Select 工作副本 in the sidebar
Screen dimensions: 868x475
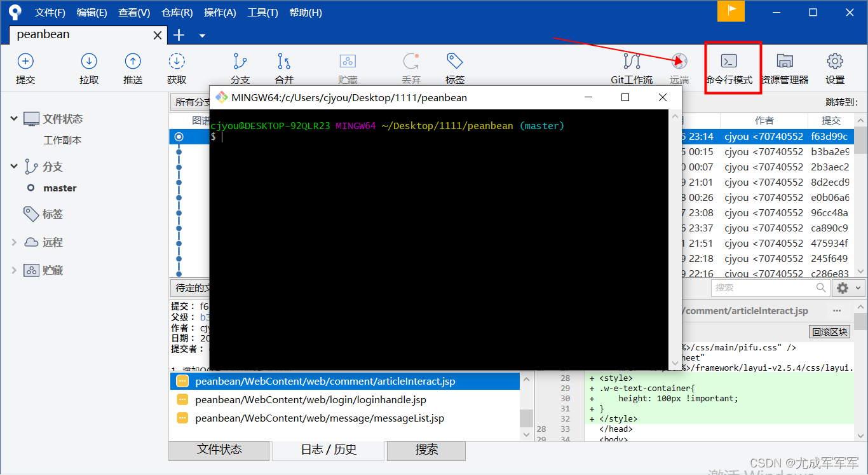tap(62, 141)
